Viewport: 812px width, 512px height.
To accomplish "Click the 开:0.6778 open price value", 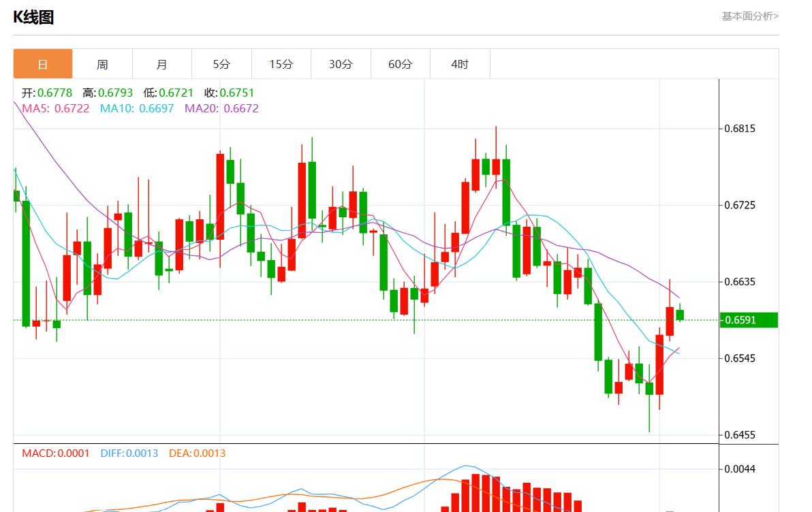I will click(46, 93).
